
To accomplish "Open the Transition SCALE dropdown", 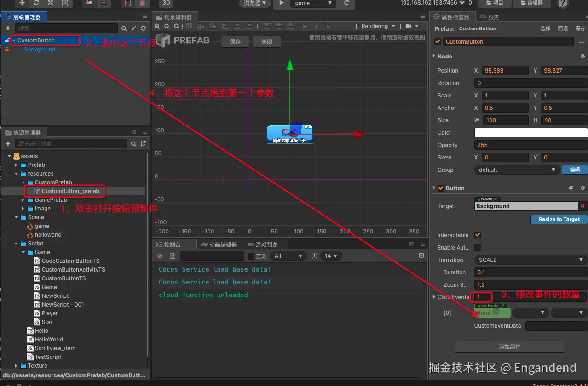I will point(531,260).
